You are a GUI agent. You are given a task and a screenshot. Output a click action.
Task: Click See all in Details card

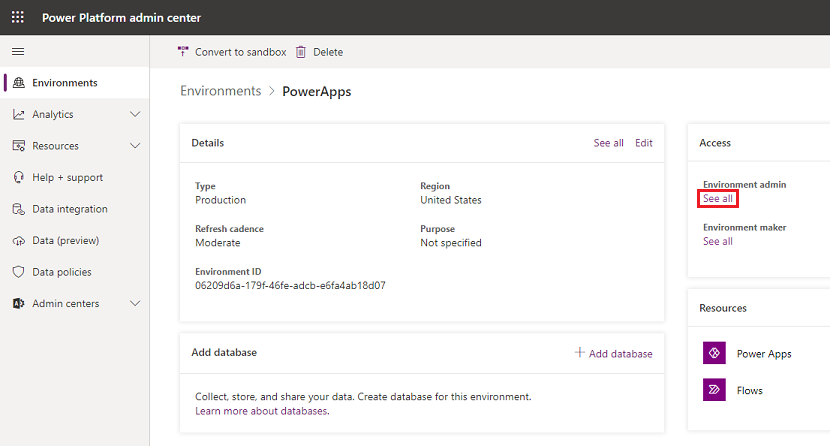(608, 143)
